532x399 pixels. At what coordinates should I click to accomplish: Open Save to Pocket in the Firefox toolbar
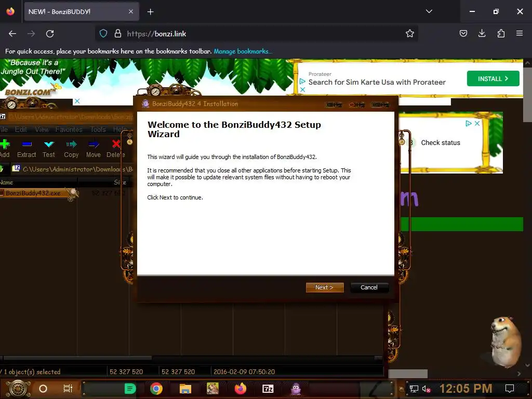(463, 33)
